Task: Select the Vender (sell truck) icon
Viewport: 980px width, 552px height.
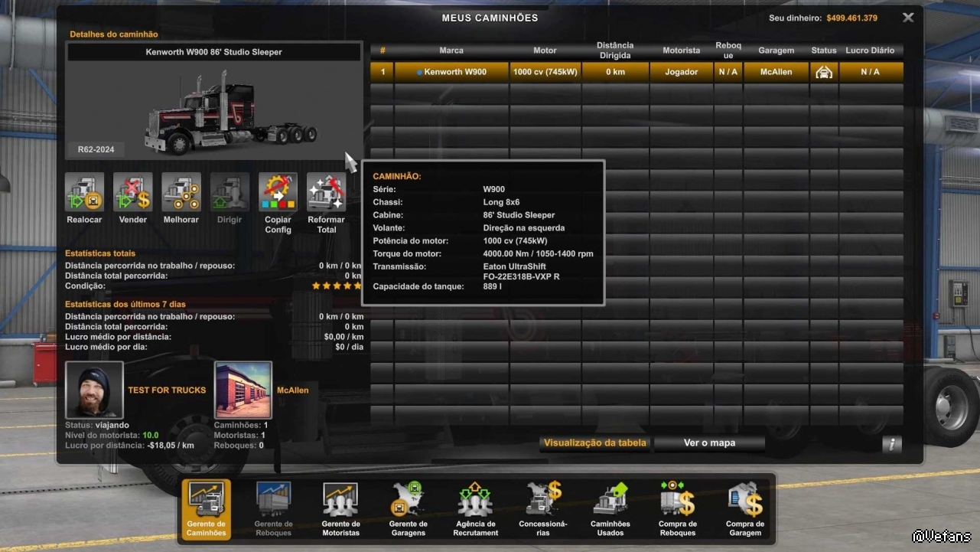Action: coord(133,192)
